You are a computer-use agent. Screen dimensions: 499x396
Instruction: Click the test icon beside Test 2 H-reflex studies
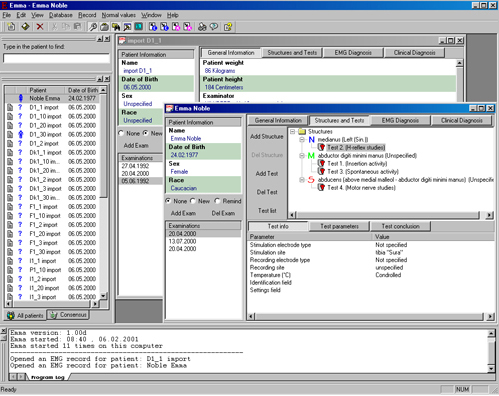click(x=321, y=147)
